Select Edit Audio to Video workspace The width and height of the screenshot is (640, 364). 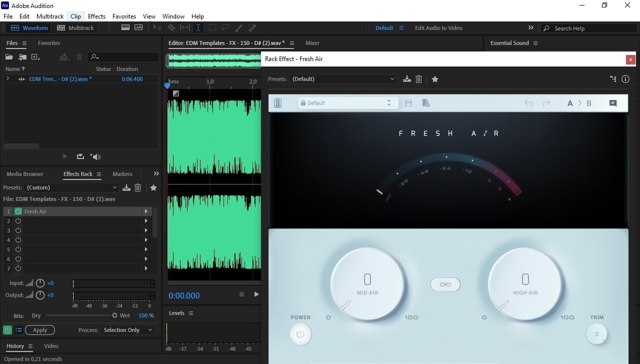pyautogui.click(x=438, y=28)
